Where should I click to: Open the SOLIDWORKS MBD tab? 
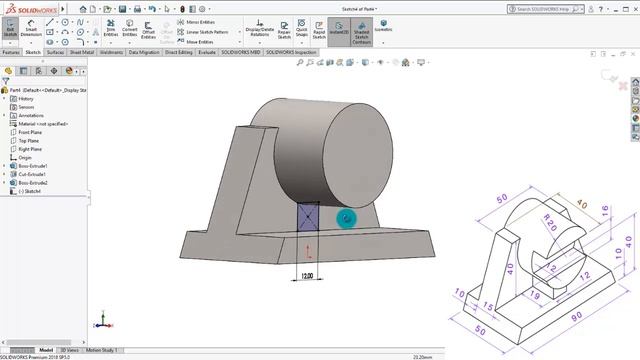click(x=240, y=52)
